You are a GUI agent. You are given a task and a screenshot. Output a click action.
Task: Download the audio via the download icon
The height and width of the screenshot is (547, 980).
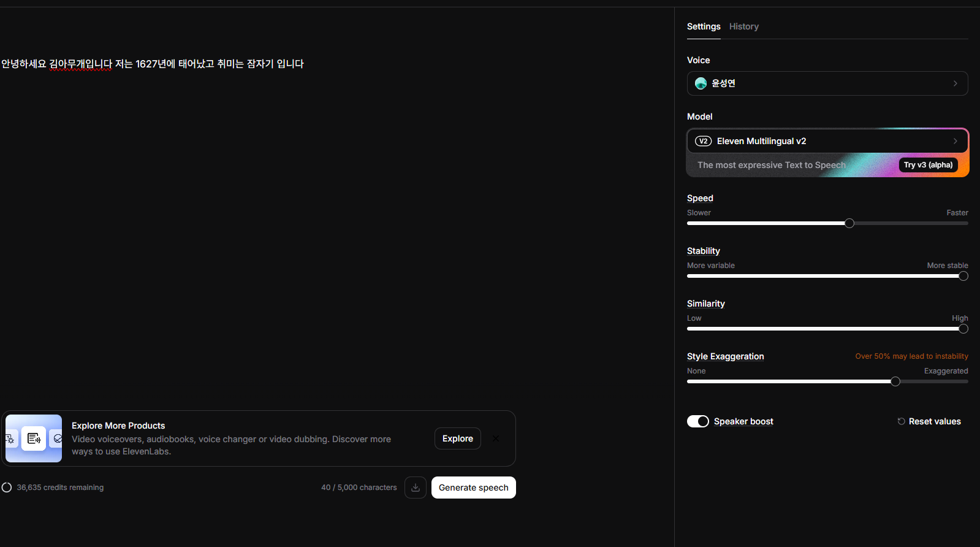pyautogui.click(x=416, y=488)
